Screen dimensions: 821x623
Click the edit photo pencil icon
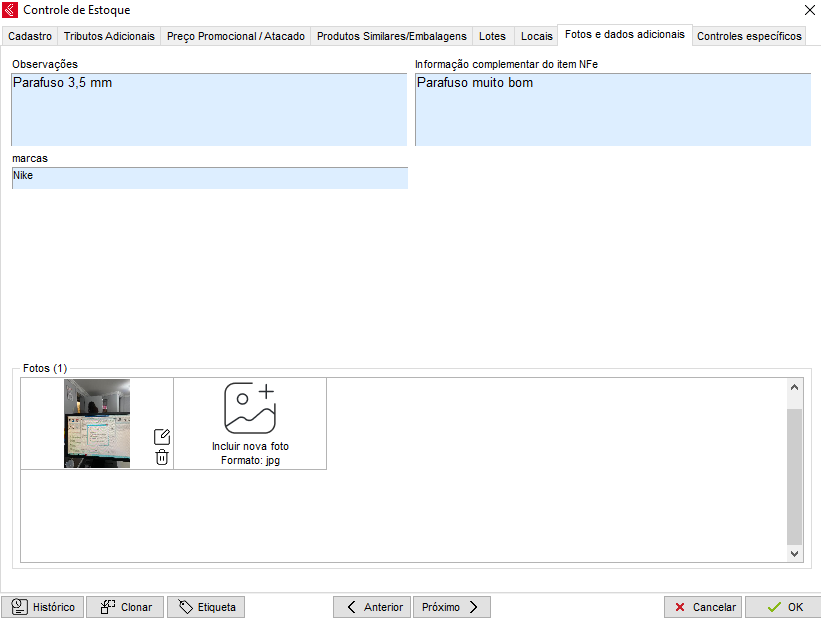pyautogui.click(x=162, y=437)
